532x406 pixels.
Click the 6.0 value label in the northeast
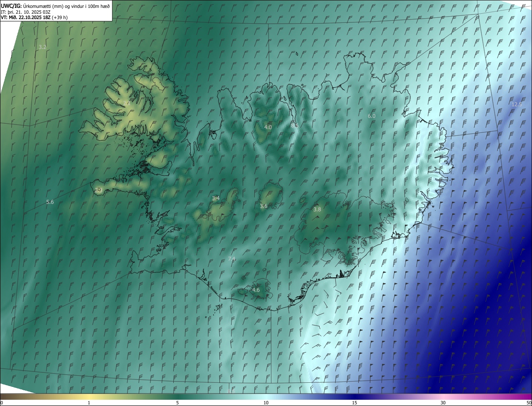(x=372, y=116)
